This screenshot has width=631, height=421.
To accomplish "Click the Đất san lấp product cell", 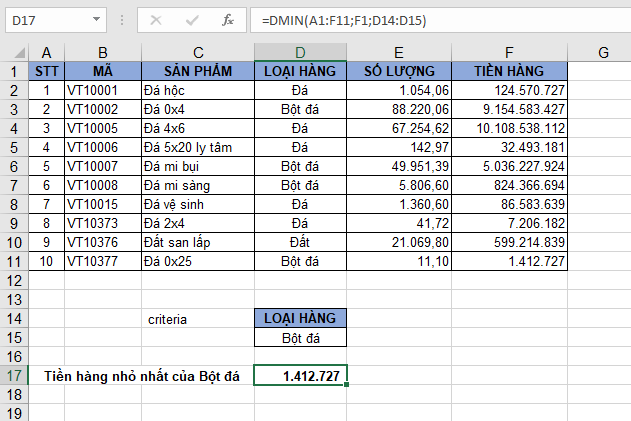I will click(x=198, y=242).
